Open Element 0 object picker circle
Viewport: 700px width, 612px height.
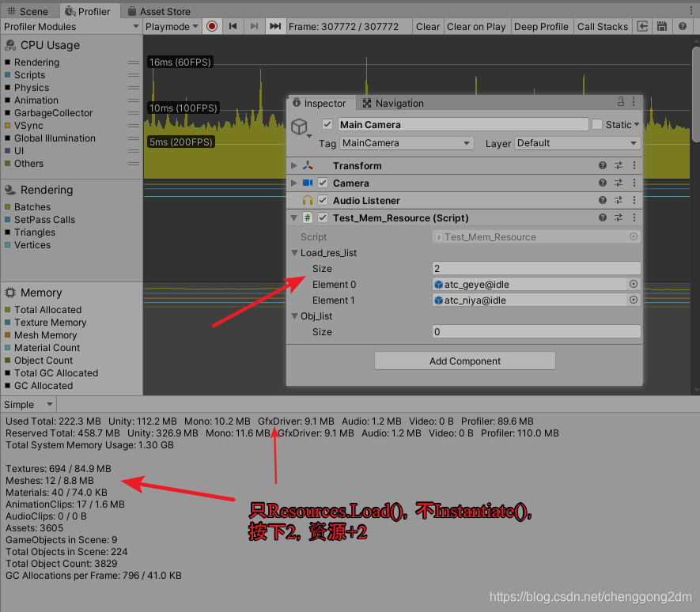point(633,284)
